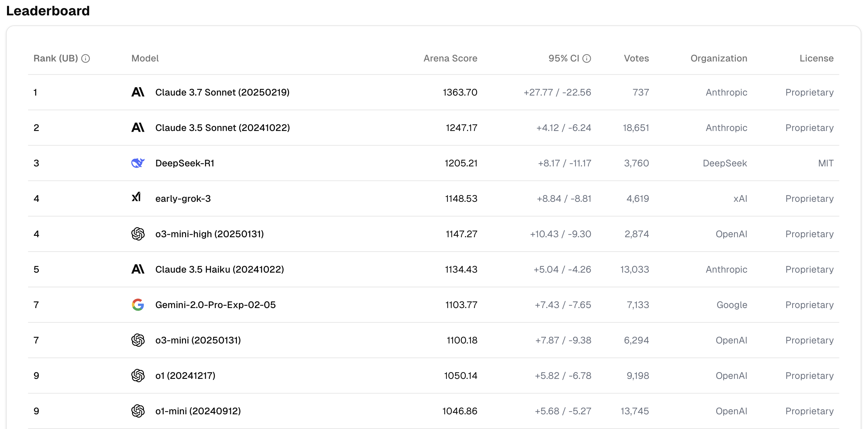Click the Leaderboard page title
Viewport: 868px width, 429px height.
[48, 11]
